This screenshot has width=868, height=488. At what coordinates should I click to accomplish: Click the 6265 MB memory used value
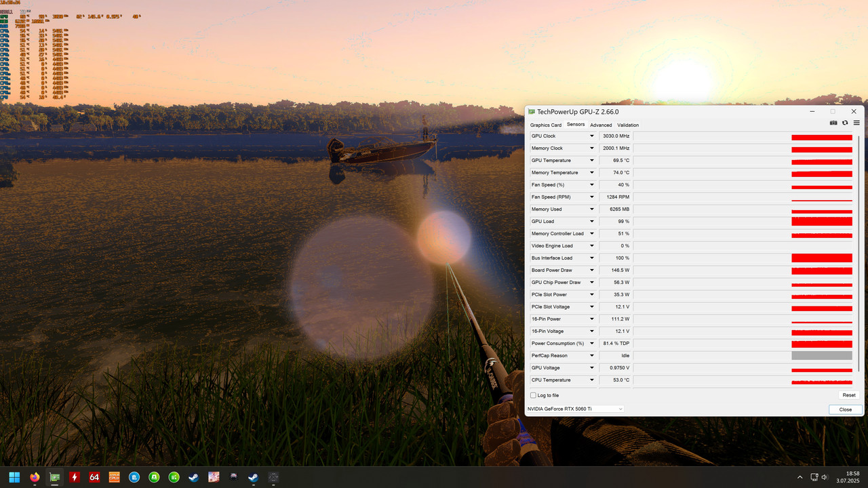(x=616, y=209)
